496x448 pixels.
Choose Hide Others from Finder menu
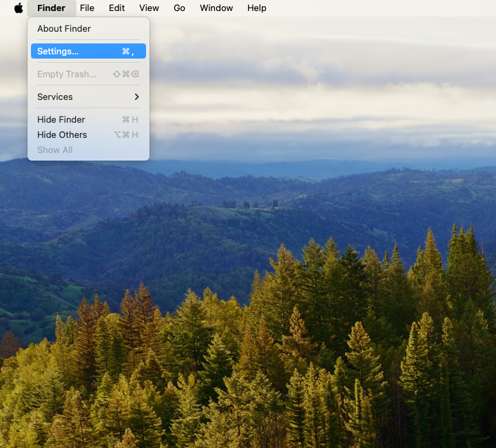coord(62,134)
